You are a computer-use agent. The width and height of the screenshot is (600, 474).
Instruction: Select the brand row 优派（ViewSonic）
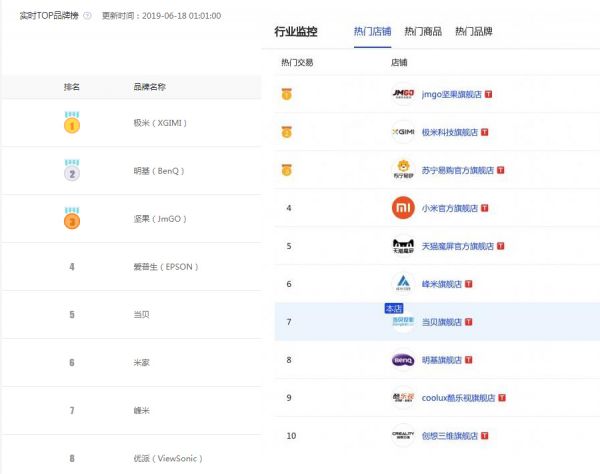[132, 455]
